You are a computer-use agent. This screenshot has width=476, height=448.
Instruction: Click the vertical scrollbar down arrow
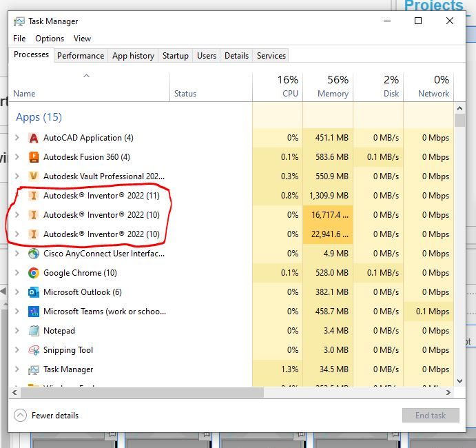coord(459,381)
